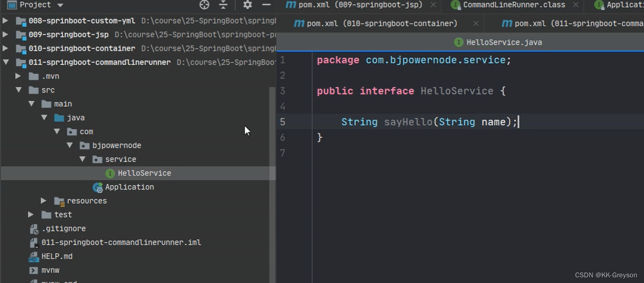This screenshot has width=644, height=283.
Task: Click line number 1 in the gutter
Action: pos(283,60)
